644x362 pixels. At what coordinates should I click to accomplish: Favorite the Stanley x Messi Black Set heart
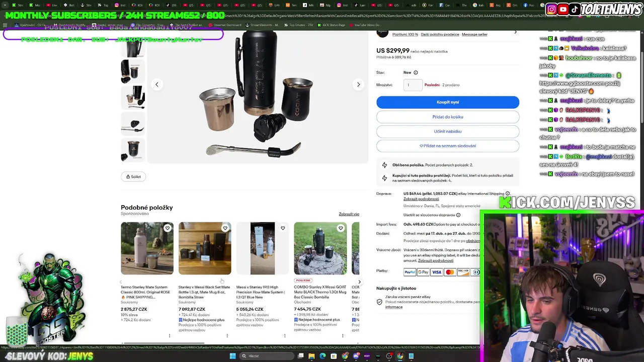pyautogui.click(x=225, y=228)
